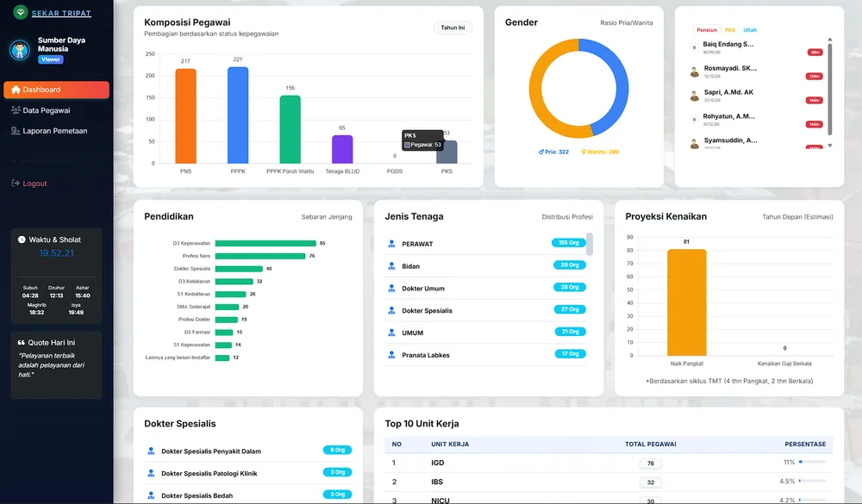Click the up arrow of the Pensiun list scrollbar
The height and width of the screenshot is (504, 862).
click(x=829, y=40)
